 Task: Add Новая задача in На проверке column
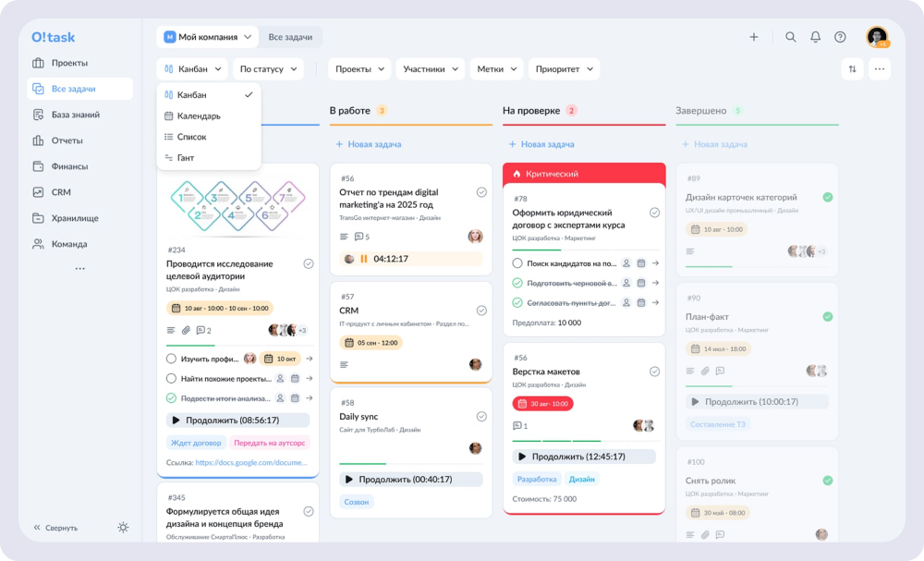pos(541,144)
